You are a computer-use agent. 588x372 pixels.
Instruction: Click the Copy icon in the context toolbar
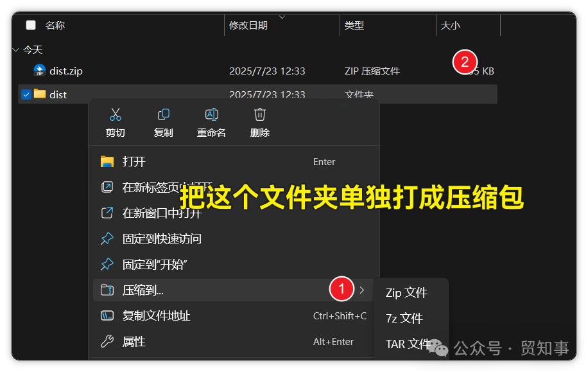(163, 114)
